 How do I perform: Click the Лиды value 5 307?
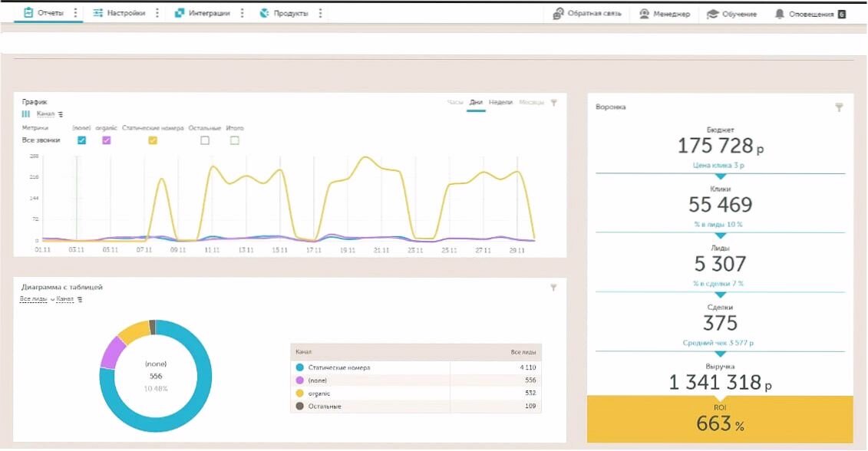click(720, 265)
